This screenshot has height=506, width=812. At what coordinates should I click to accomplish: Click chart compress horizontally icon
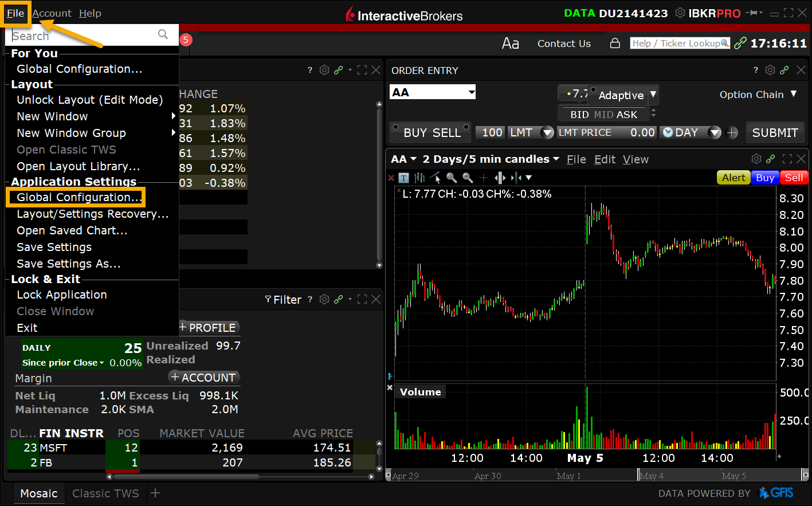pos(516,178)
